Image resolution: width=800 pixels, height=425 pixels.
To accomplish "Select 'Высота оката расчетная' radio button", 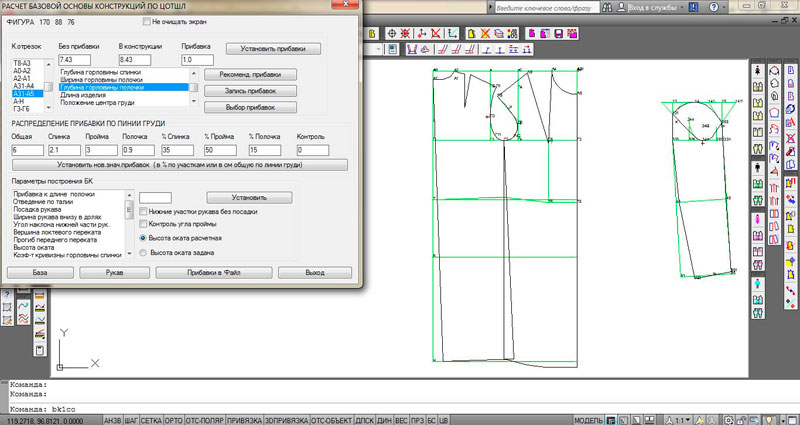I will click(x=143, y=238).
